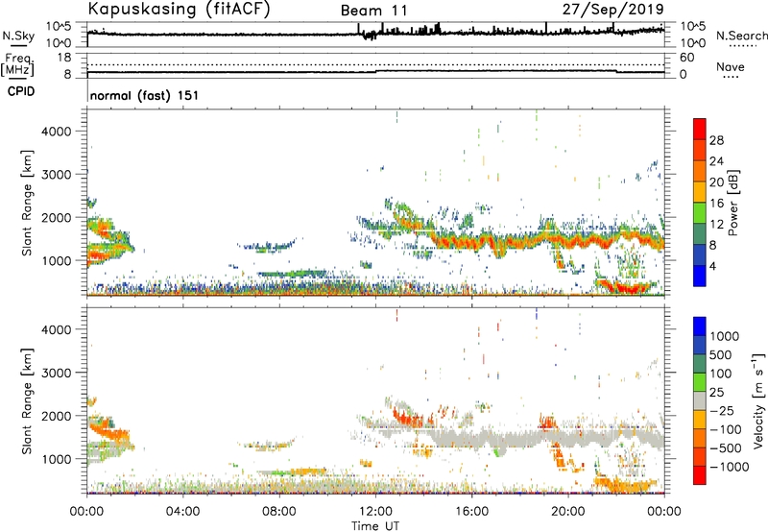Screen dimensions: 768x532
Task: Click the '12' tick on the Power color bar
Action: pyautogui.click(x=716, y=225)
